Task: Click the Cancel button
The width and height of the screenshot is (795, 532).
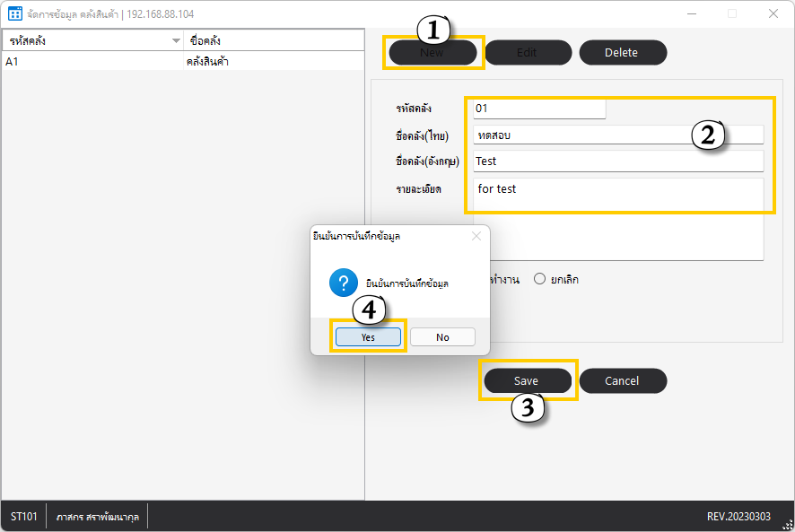Action: click(x=622, y=380)
